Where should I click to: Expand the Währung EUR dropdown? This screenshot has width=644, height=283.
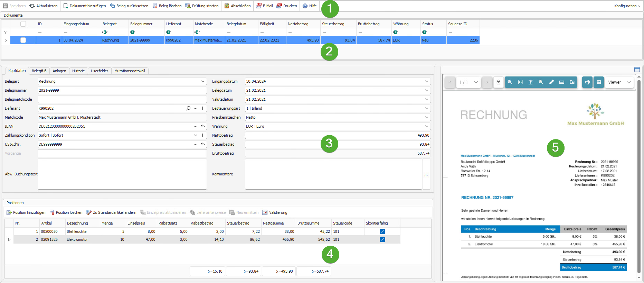426,126
